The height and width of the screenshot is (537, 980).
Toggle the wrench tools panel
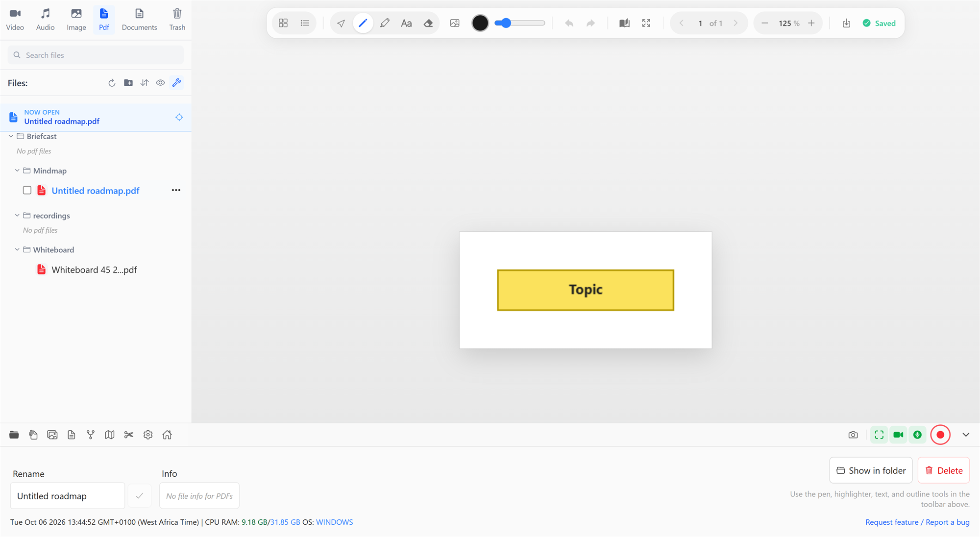pos(177,83)
